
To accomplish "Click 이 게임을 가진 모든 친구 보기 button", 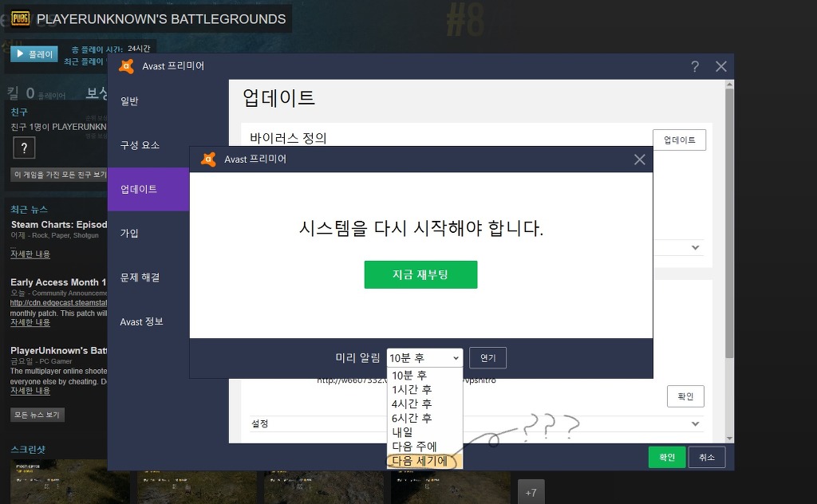I will click(x=59, y=175).
